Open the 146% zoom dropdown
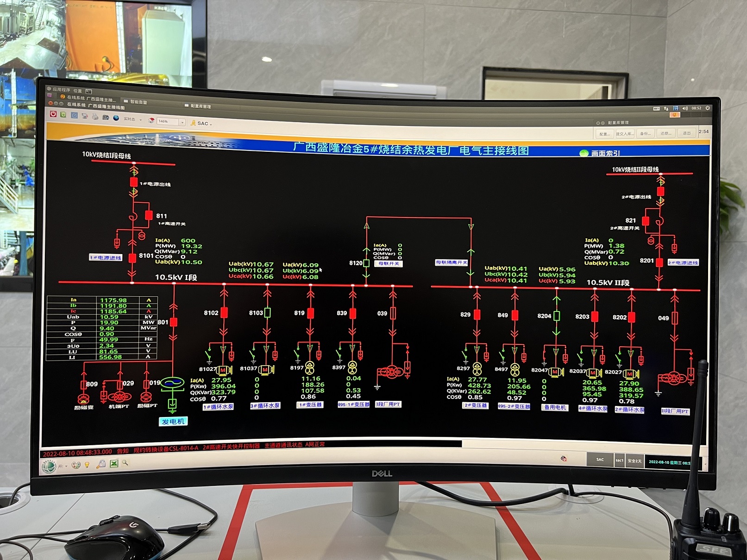Screen dimensions: 747x560 point(182,122)
